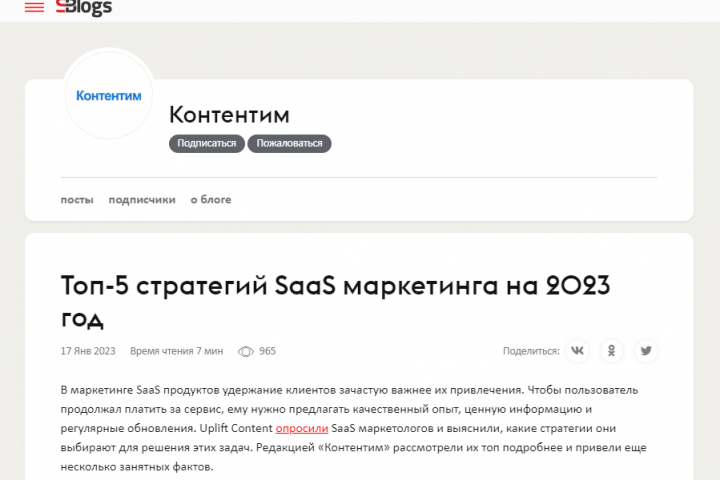Open the hamburger menu icon

pyautogui.click(x=34, y=7)
